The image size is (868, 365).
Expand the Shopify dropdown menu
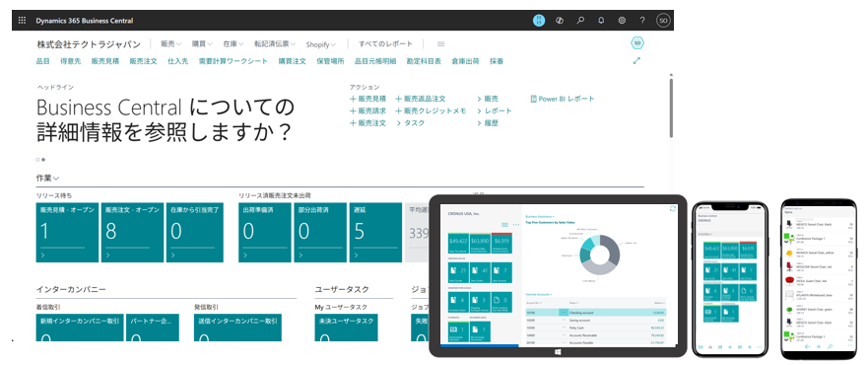(x=321, y=44)
